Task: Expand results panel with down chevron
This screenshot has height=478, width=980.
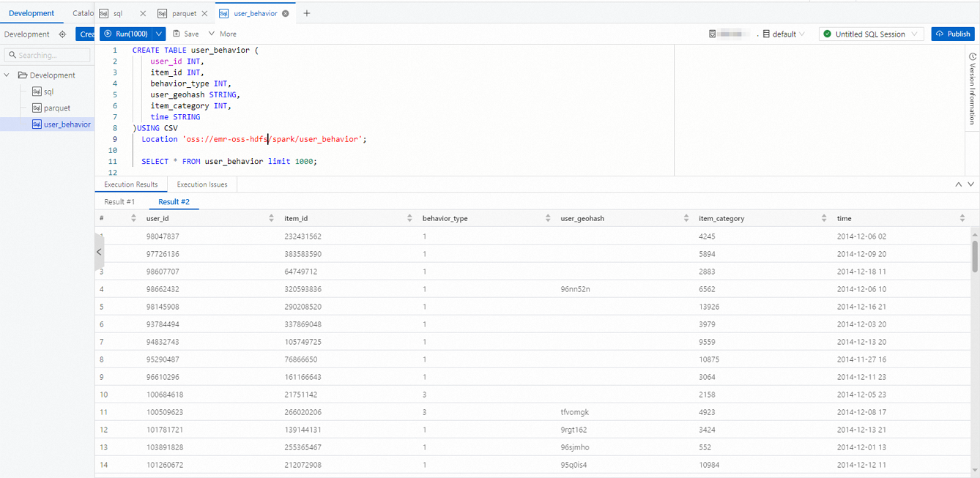Action: tap(970, 184)
